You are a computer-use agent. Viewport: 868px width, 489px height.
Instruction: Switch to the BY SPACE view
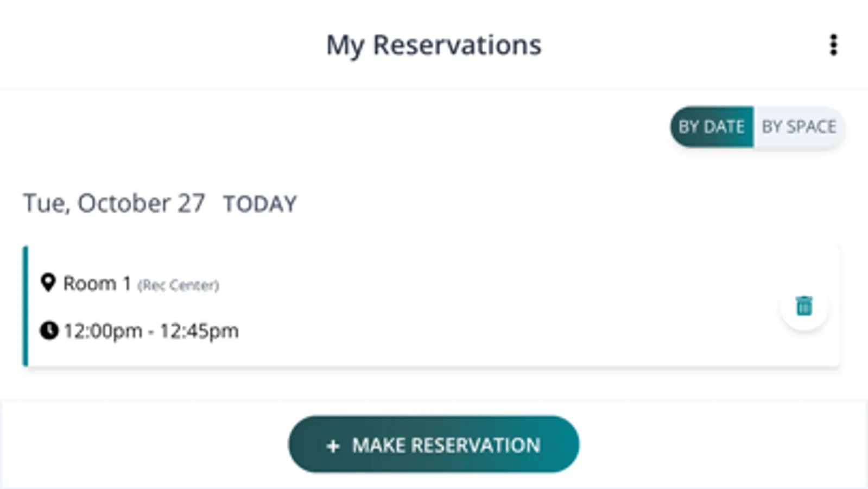point(799,127)
